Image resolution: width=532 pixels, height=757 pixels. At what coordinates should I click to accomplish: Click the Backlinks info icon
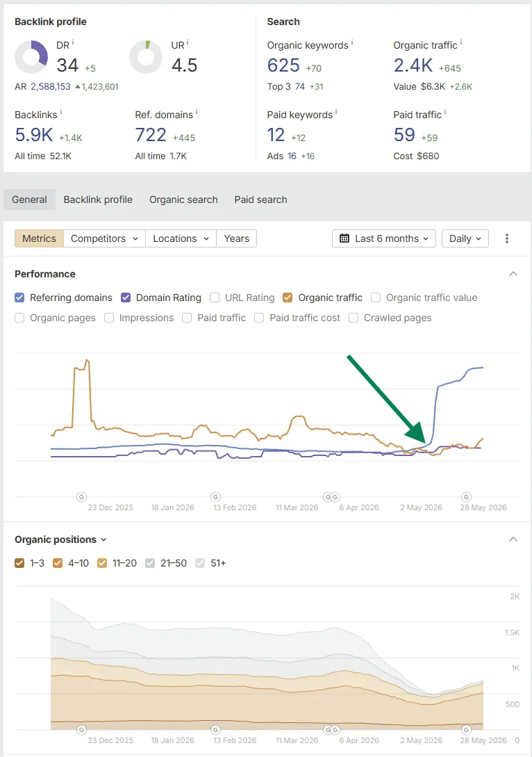(61, 112)
